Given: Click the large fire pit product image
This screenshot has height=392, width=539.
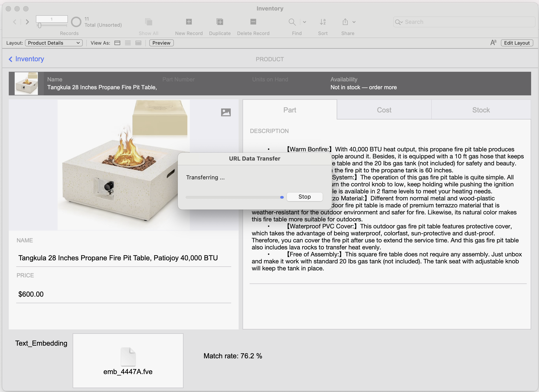Looking at the screenshot, I should tap(123, 165).
